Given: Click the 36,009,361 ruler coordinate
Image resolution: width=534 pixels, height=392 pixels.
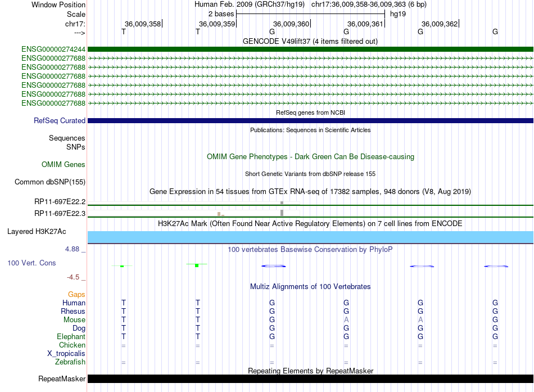Looking at the screenshot, I should [x=365, y=24].
